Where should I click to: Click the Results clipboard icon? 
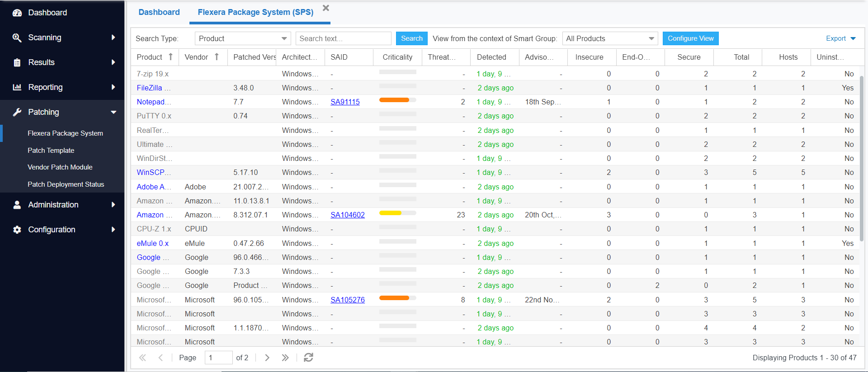(x=17, y=62)
